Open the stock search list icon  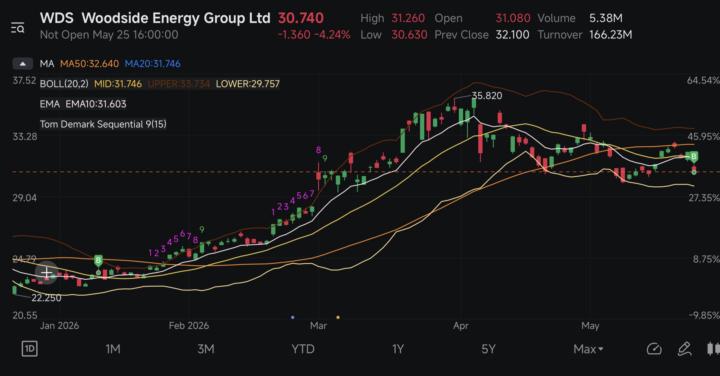click(x=17, y=28)
